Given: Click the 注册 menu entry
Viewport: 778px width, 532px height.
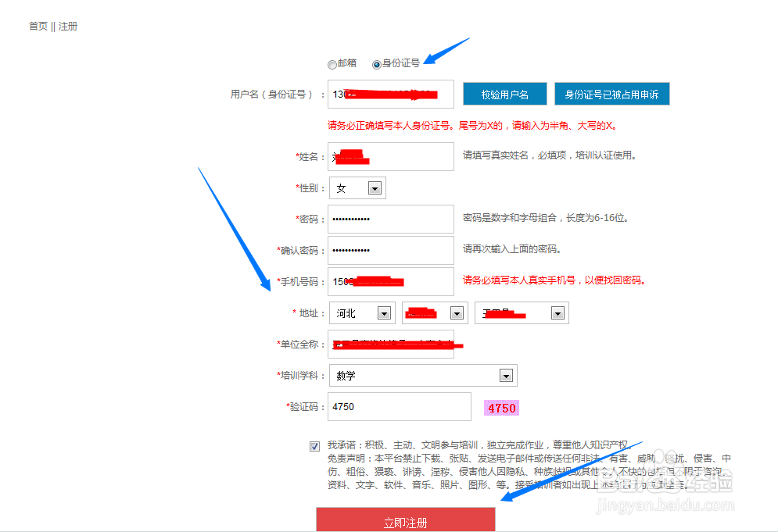Looking at the screenshot, I should [67, 26].
